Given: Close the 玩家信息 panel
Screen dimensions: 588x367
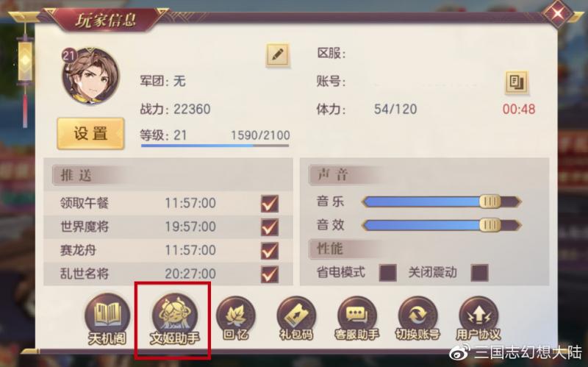Looking at the screenshot, I should tap(559, 13).
